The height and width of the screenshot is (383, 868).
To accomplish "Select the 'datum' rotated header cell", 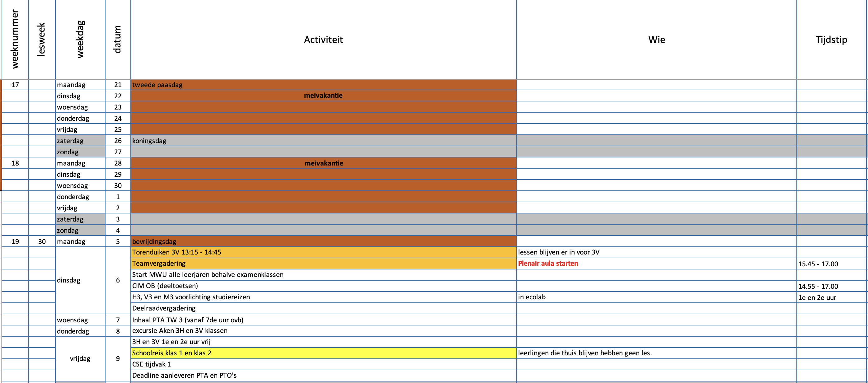I will 118,40.
